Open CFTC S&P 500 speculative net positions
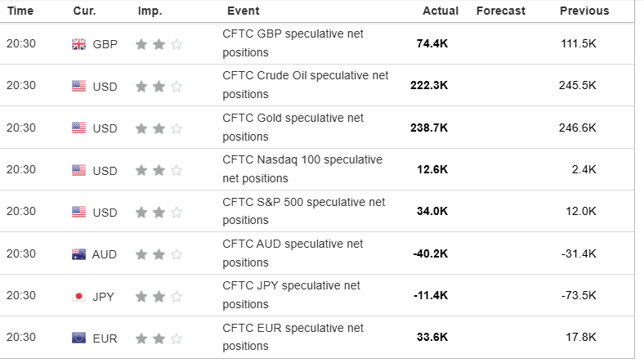Viewport: 644px width, 363px height. click(303, 211)
